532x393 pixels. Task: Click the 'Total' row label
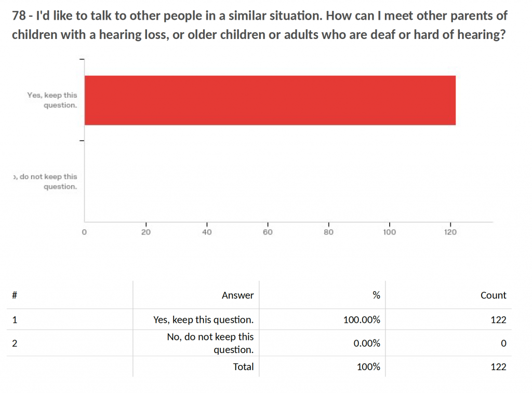coord(243,367)
